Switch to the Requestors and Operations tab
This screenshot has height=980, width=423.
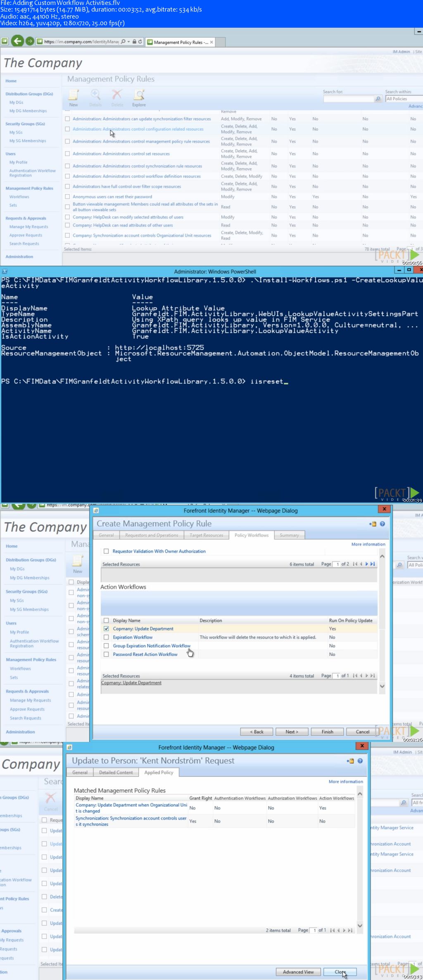(x=152, y=535)
